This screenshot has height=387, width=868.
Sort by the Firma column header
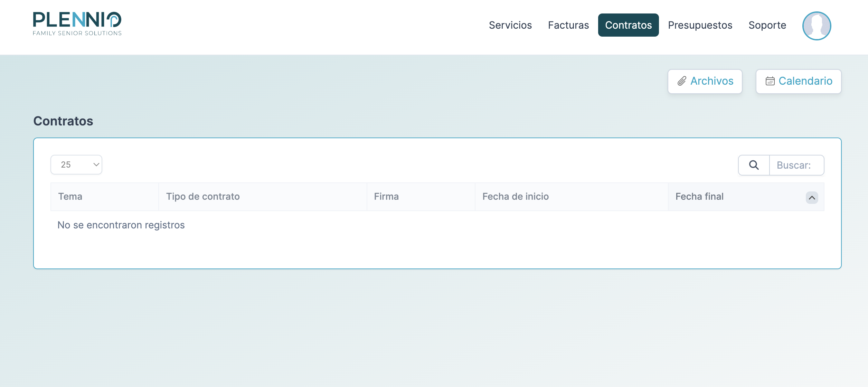click(x=421, y=197)
